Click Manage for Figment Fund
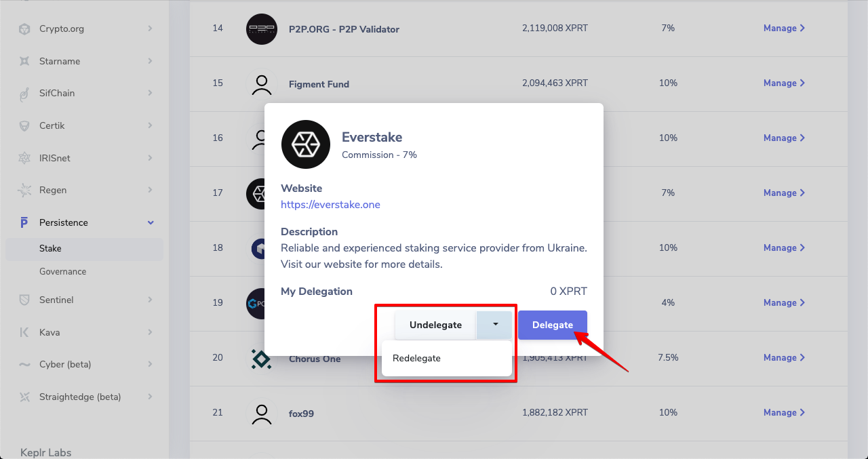The image size is (868, 459). click(784, 83)
